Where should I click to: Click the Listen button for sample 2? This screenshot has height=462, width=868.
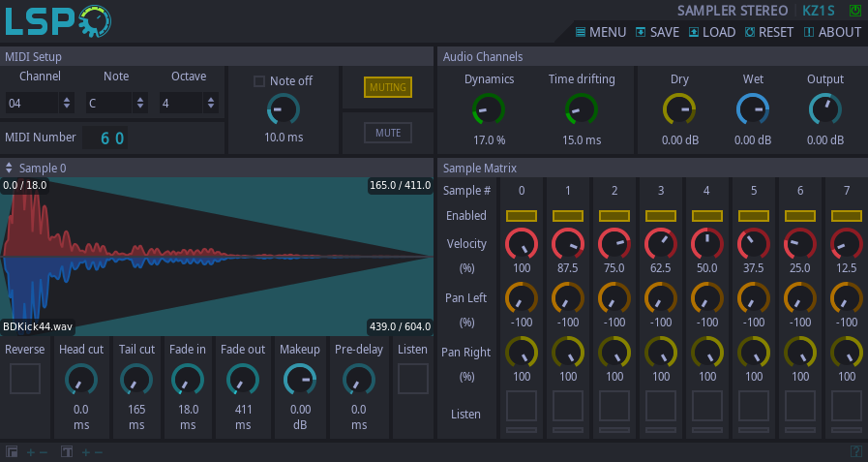[x=614, y=406]
